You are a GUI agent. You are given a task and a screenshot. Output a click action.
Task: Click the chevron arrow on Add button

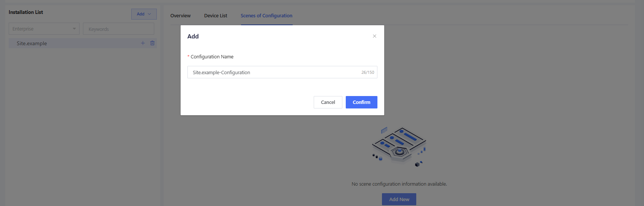[150, 14]
